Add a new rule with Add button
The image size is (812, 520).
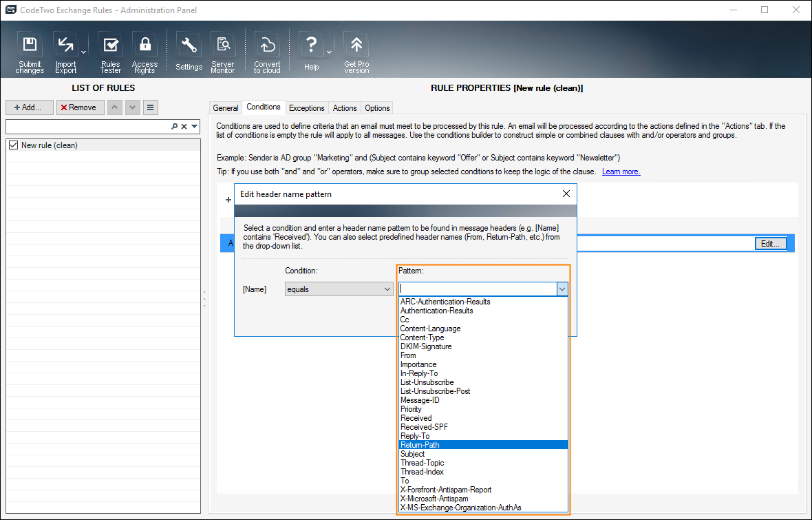click(30, 107)
